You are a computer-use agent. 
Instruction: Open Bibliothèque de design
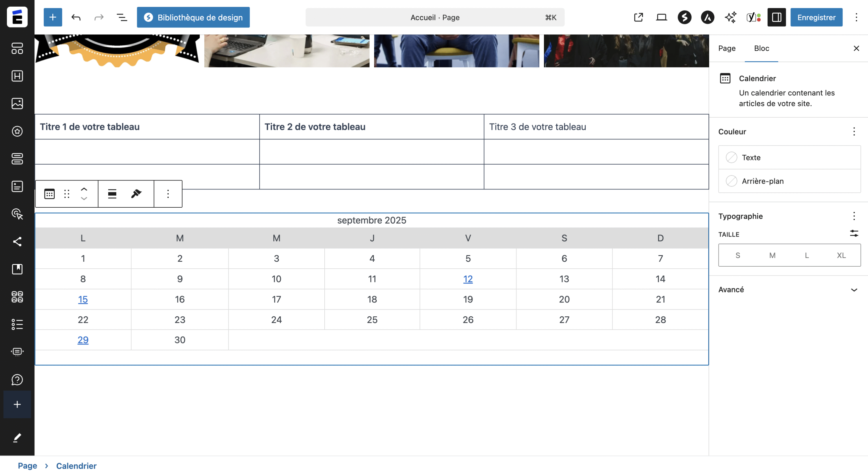(193, 17)
